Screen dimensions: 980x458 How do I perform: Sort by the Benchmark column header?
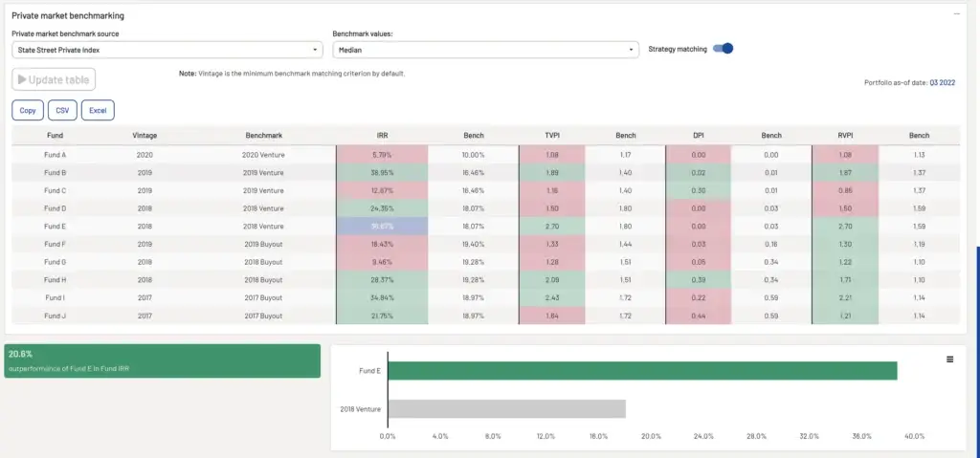[264, 135]
